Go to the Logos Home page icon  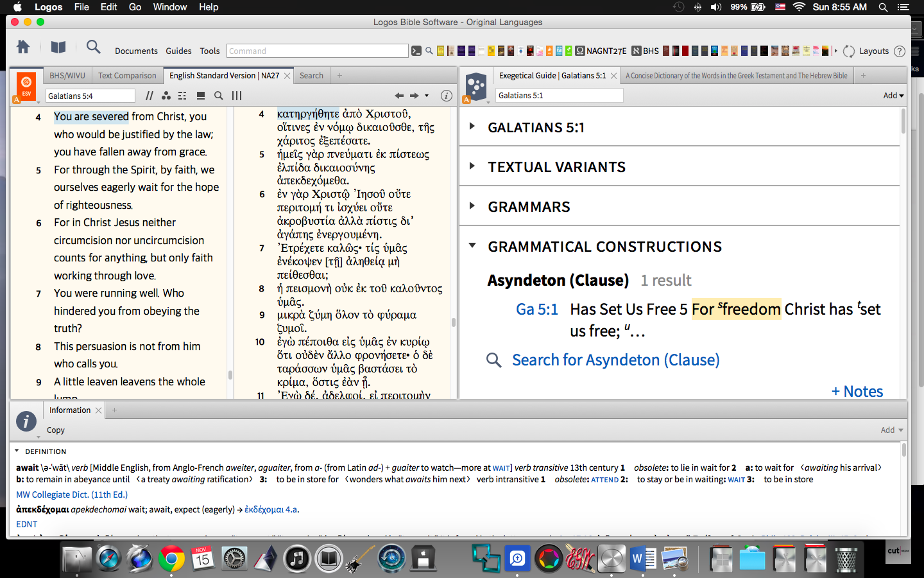click(x=23, y=48)
